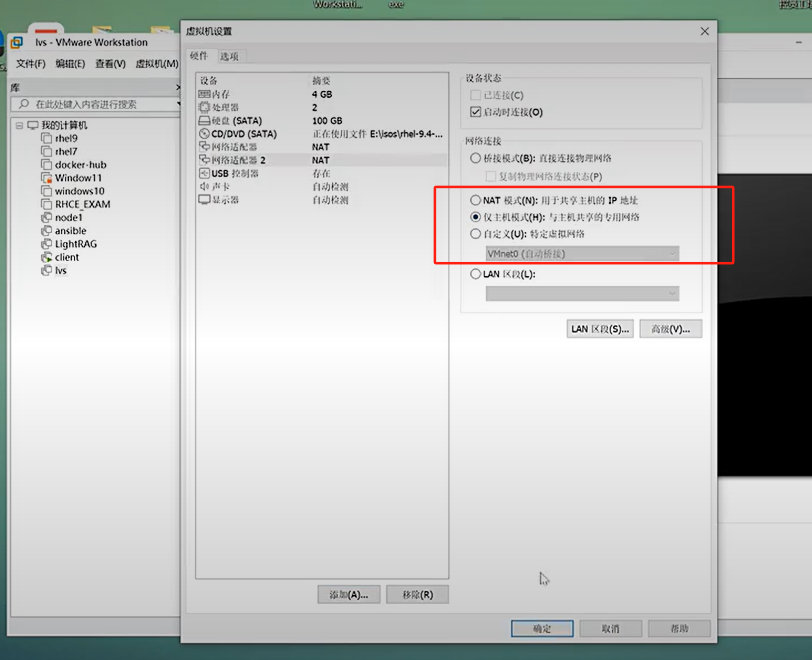The height and width of the screenshot is (660, 812).
Task: Click the LightRAG VM icon
Action: pos(46,244)
